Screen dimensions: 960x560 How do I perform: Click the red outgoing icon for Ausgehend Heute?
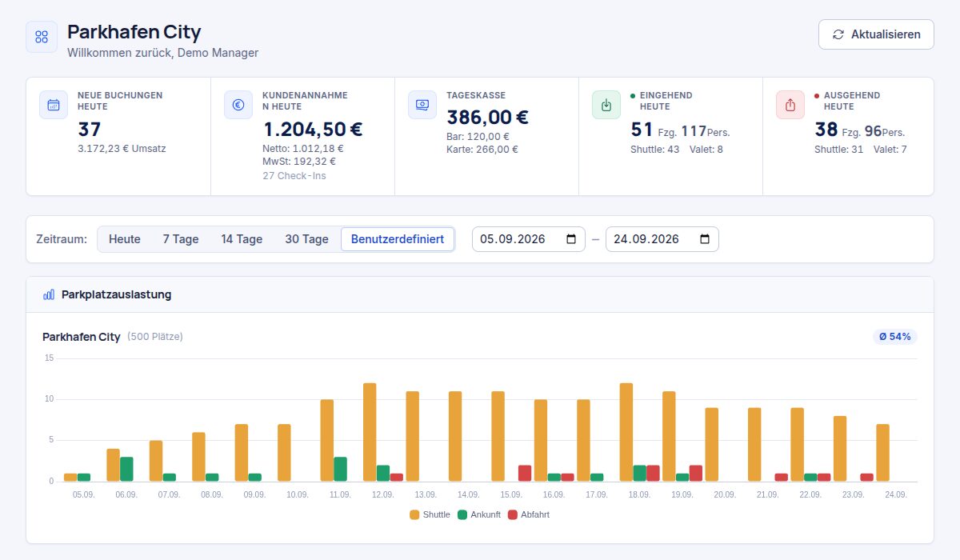[790, 105]
